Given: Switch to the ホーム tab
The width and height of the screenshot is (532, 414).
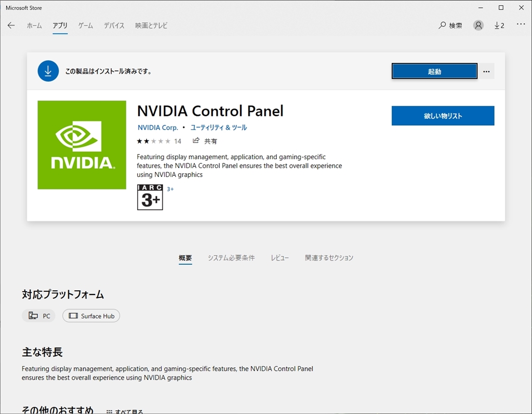Looking at the screenshot, I should tap(34, 25).
